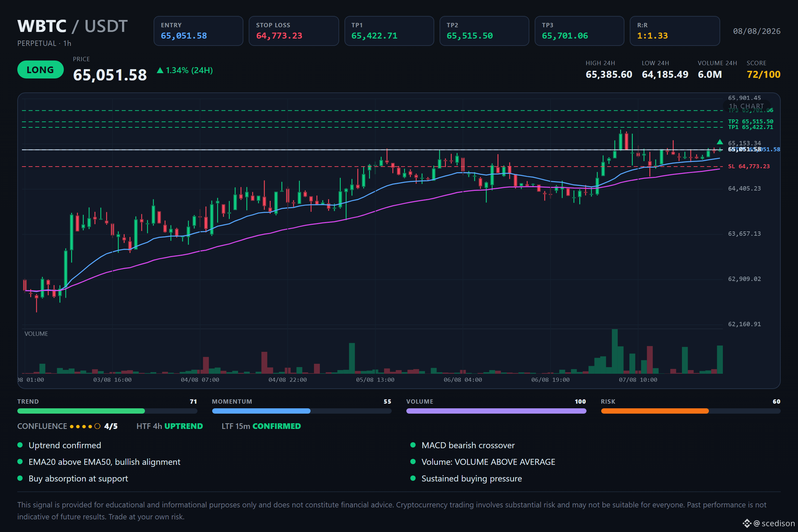Click the "06/08 19:00" time axis label

tap(550, 380)
